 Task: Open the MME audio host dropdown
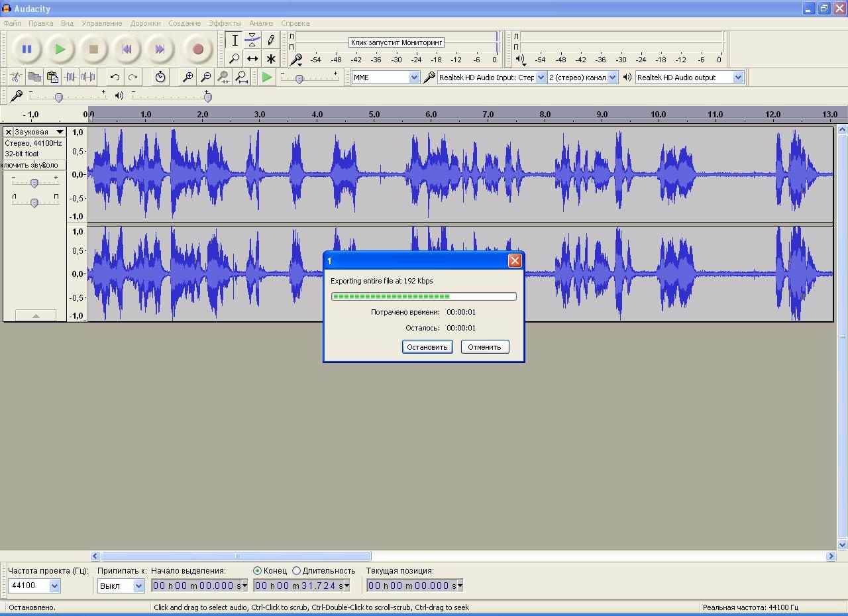tap(414, 77)
